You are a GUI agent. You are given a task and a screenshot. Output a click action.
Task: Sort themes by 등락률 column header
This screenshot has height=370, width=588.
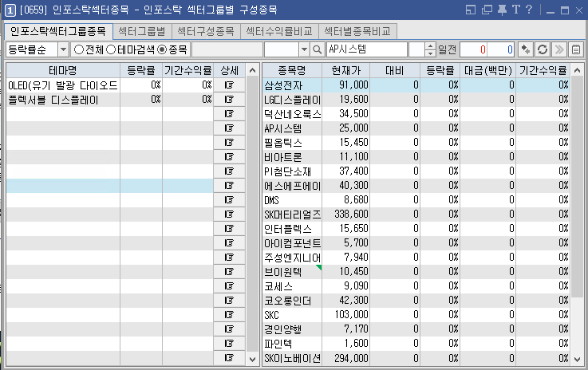pyautogui.click(x=141, y=70)
